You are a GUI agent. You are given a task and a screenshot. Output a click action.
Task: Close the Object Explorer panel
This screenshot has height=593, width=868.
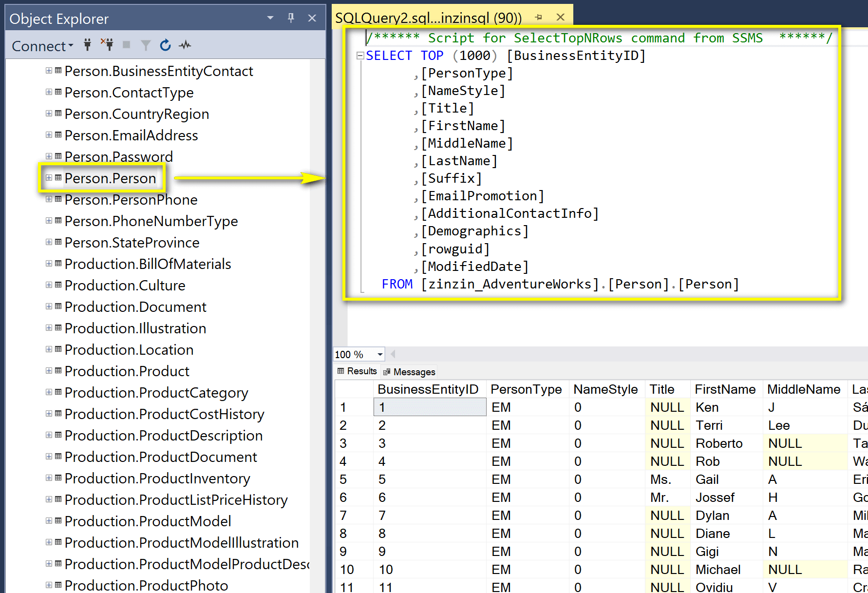tap(312, 18)
